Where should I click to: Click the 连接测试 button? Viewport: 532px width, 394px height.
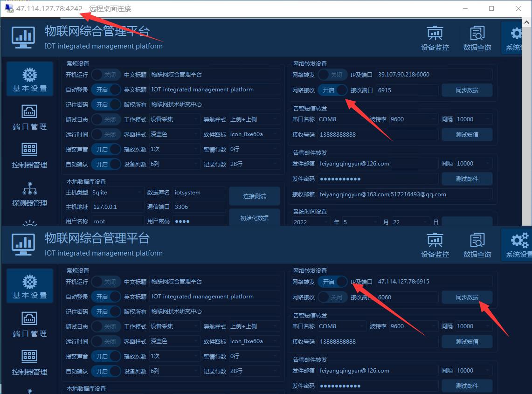[254, 196]
